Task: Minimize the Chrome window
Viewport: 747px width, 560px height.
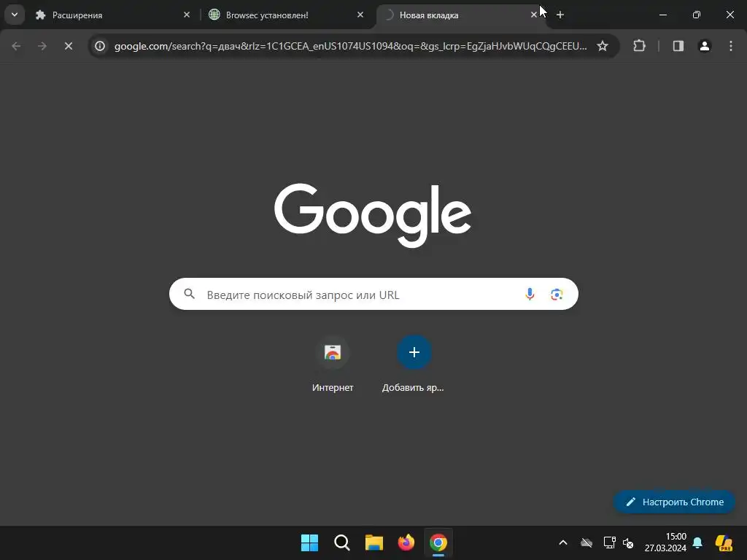Action: pyautogui.click(x=662, y=15)
